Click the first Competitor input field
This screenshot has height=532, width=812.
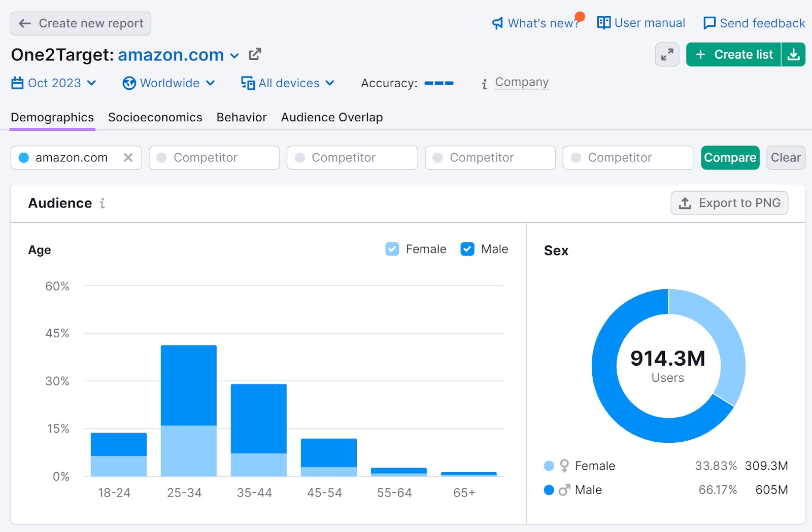(x=214, y=157)
